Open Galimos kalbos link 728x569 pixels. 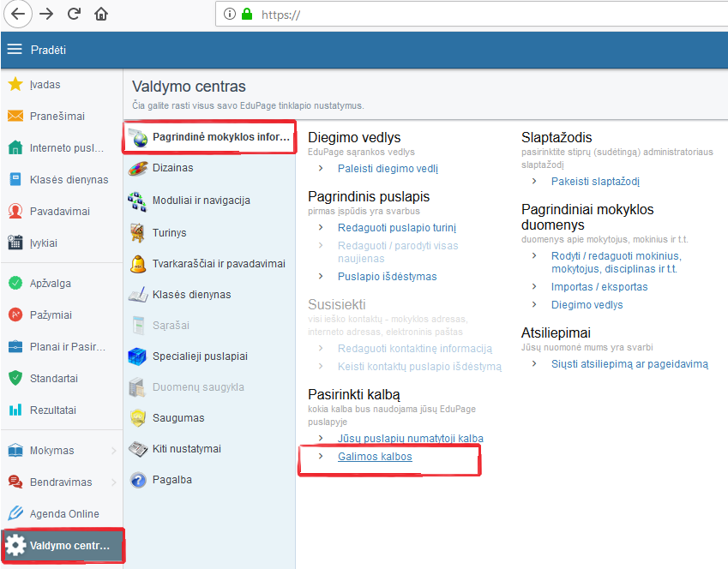375,457
